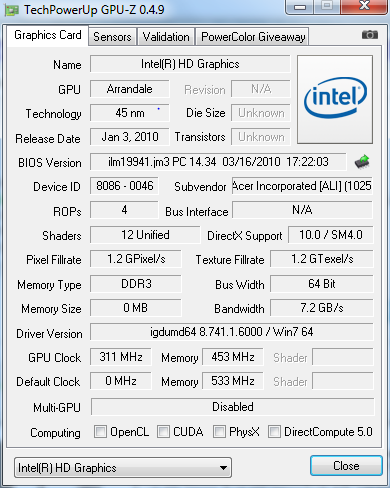Click the BIOS Version field ilm19941.jm3

point(218,162)
